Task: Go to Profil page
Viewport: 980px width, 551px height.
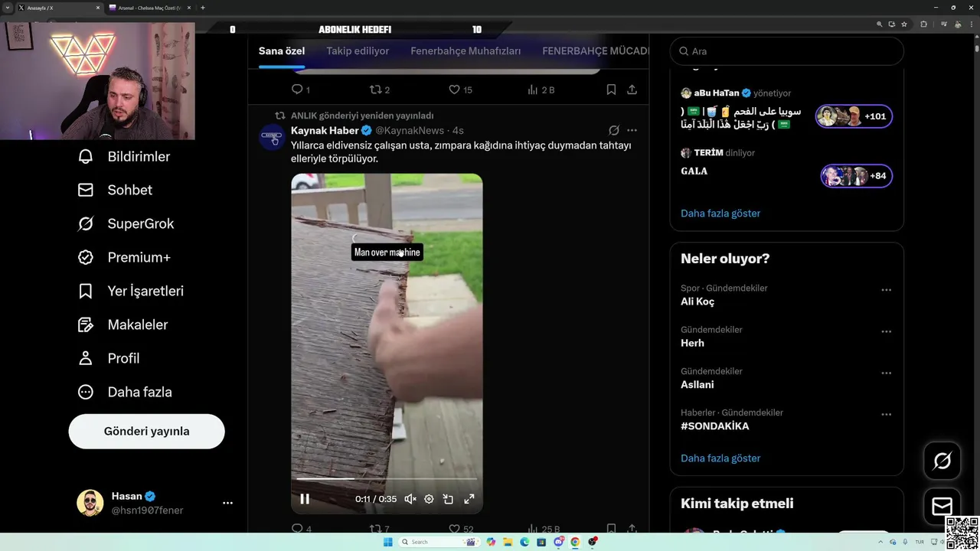Action: click(x=108, y=358)
